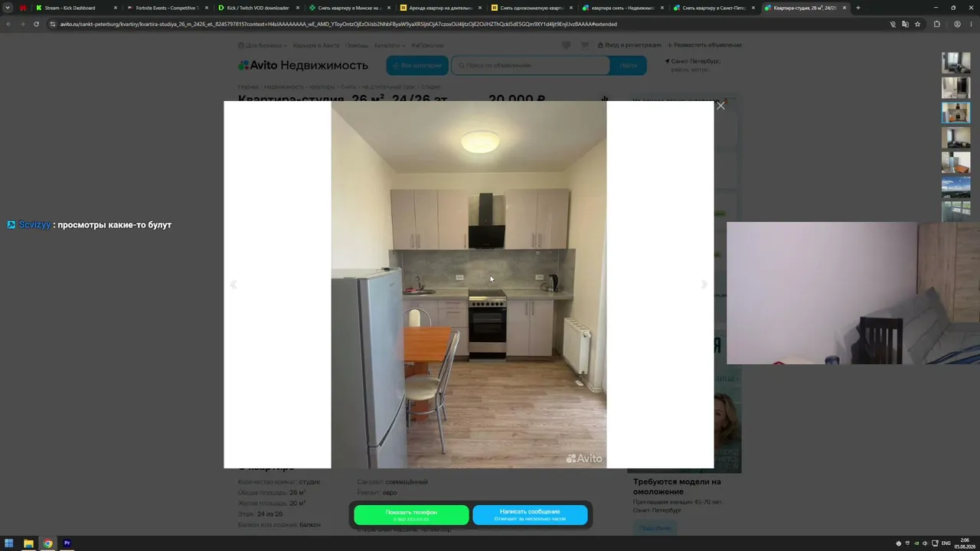Viewport: 980px width, 551px height.
Task: Bookmark this page with the star icon
Action: tap(917, 24)
